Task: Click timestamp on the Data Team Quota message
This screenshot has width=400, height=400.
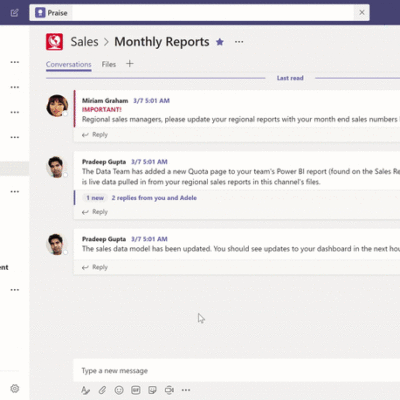Action: click(x=149, y=162)
